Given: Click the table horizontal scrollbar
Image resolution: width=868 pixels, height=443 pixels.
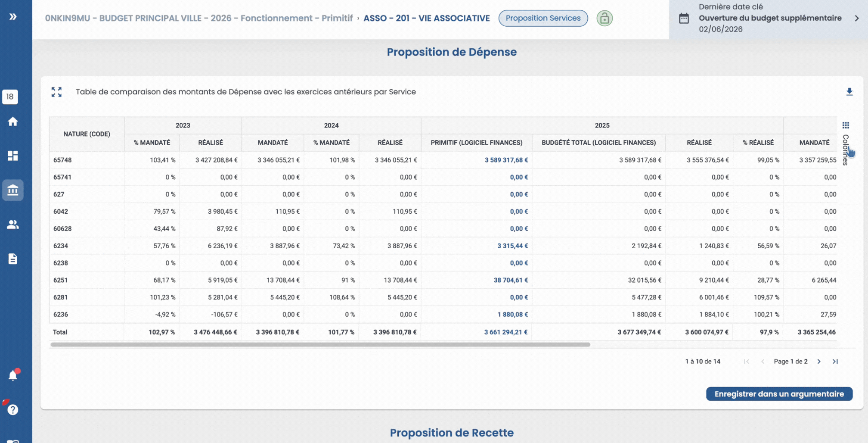Looking at the screenshot, I should [320, 345].
